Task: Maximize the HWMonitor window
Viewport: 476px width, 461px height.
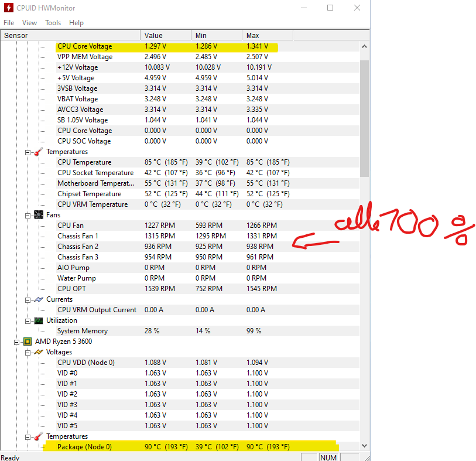Action: (330, 8)
